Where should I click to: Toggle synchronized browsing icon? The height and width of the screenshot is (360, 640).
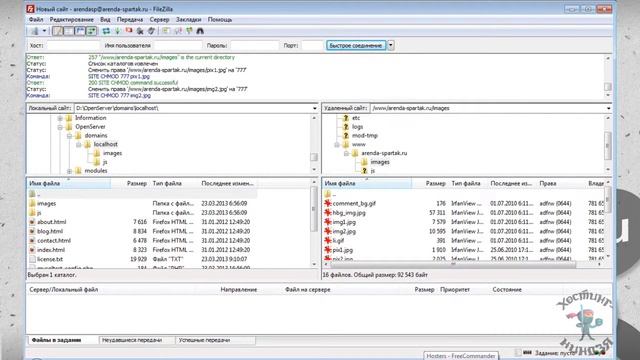point(189,31)
